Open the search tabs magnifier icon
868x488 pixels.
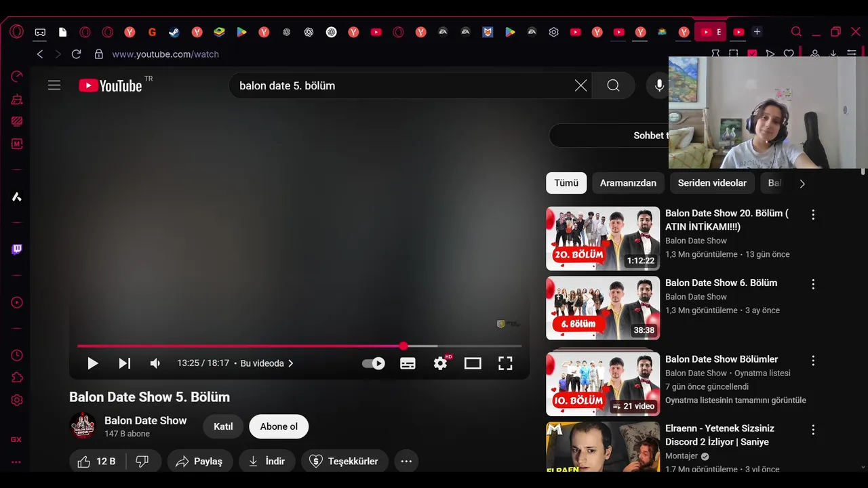797,32
